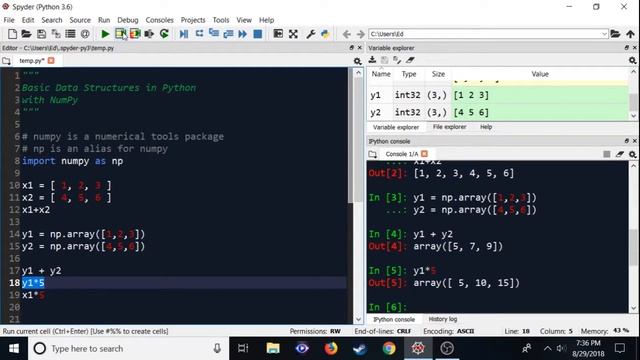This screenshot has width=640, height=360.
Task: Open the Projects menu
Action: tap(193, 20)
